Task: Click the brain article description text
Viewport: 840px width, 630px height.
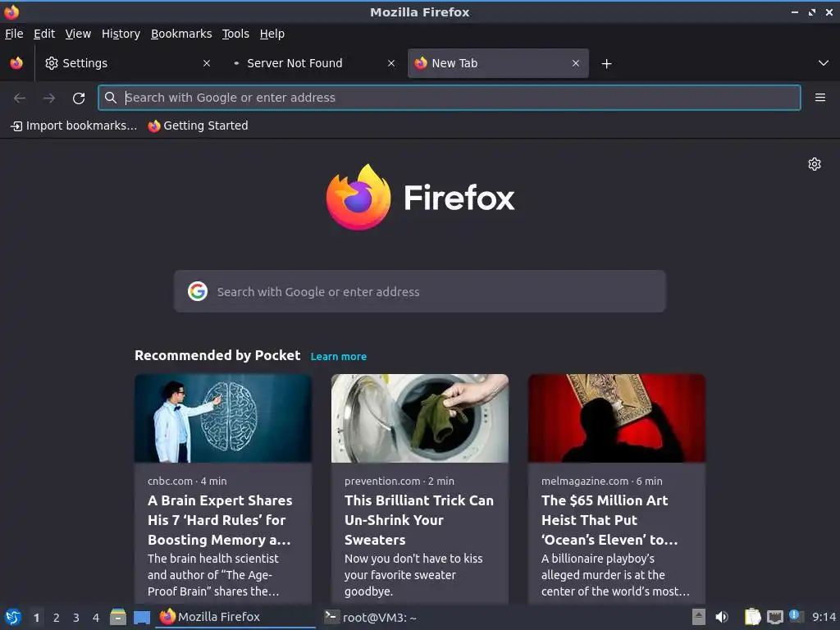Action: click(x=214, y=575)
